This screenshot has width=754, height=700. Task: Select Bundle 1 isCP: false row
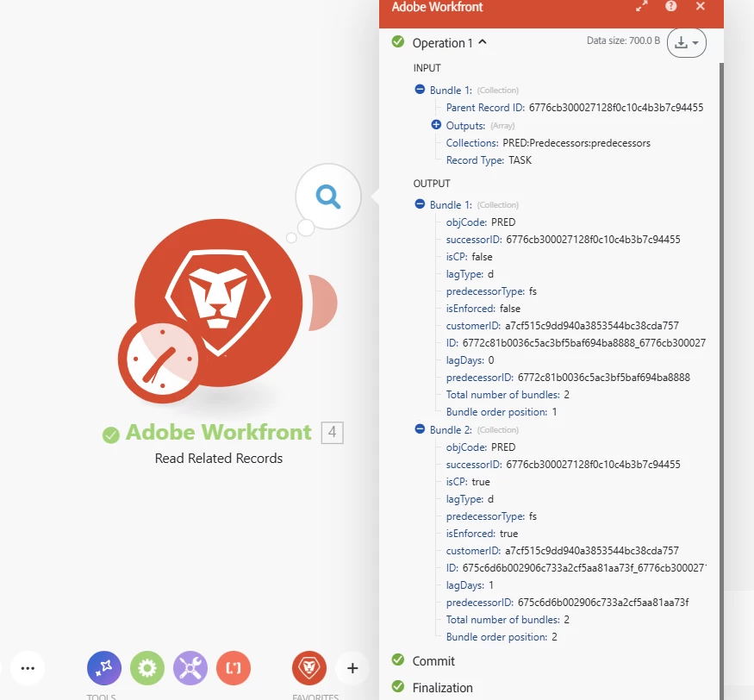(469, 257)
